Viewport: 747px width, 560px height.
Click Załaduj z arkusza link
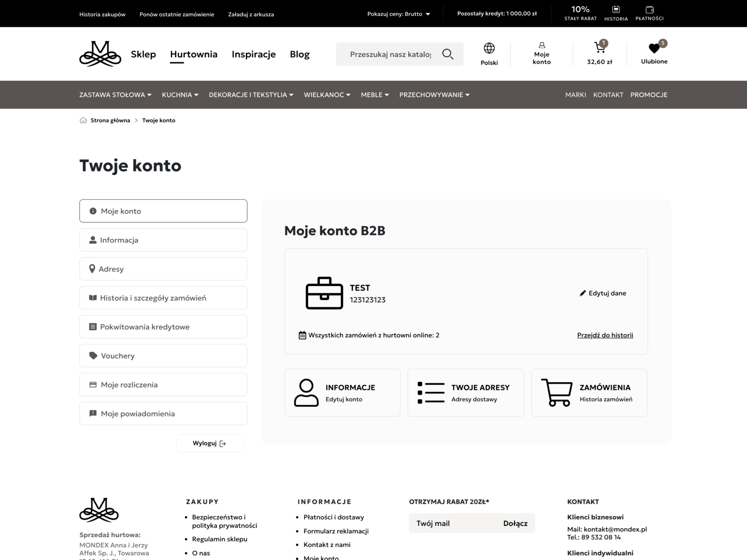(x=251, y=14)
